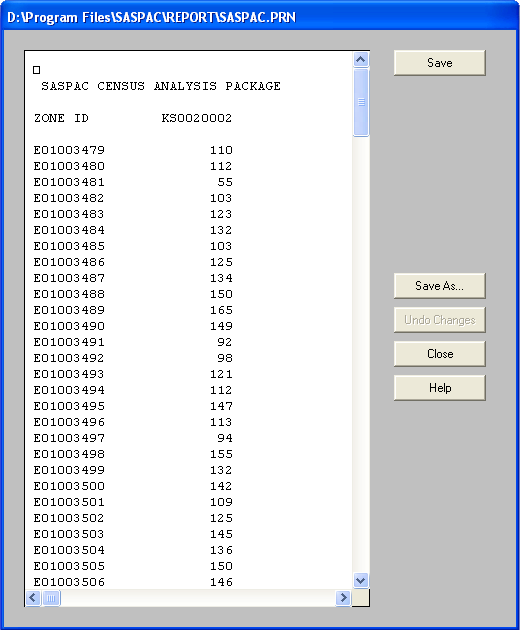Click zone E01003481 row label
Screen dimensions: 520x630
pyautogui.click(x=69, y=182)
